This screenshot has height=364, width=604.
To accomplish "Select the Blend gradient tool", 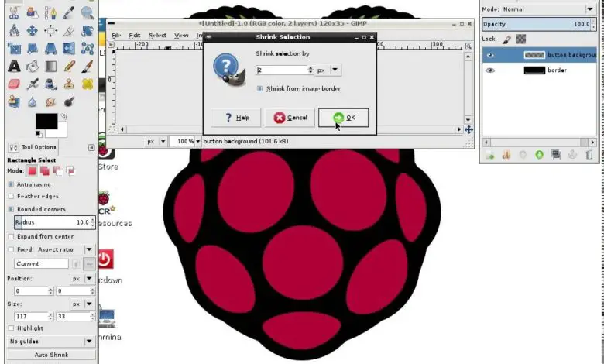I will 51,67.
